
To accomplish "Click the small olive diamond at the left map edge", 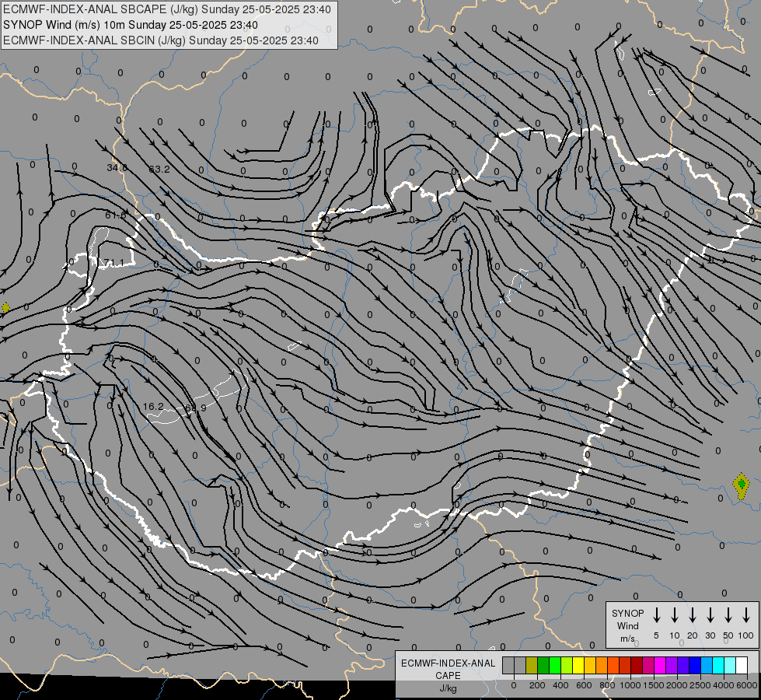I will tap(5, 307).
